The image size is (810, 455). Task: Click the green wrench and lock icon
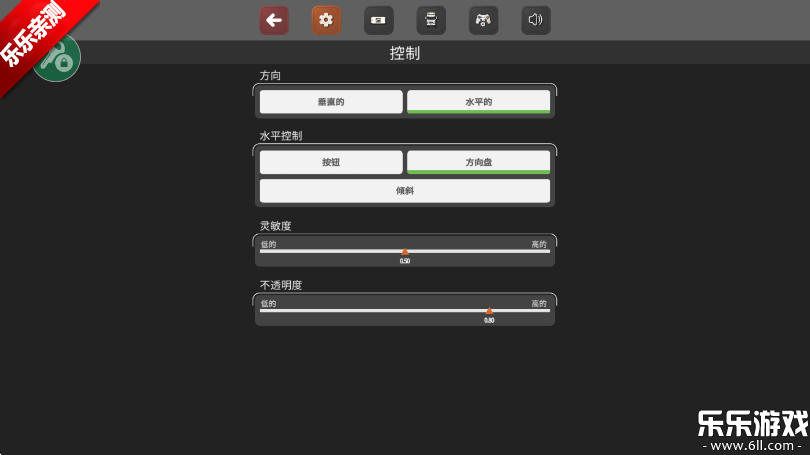click(x=57, y=60)
